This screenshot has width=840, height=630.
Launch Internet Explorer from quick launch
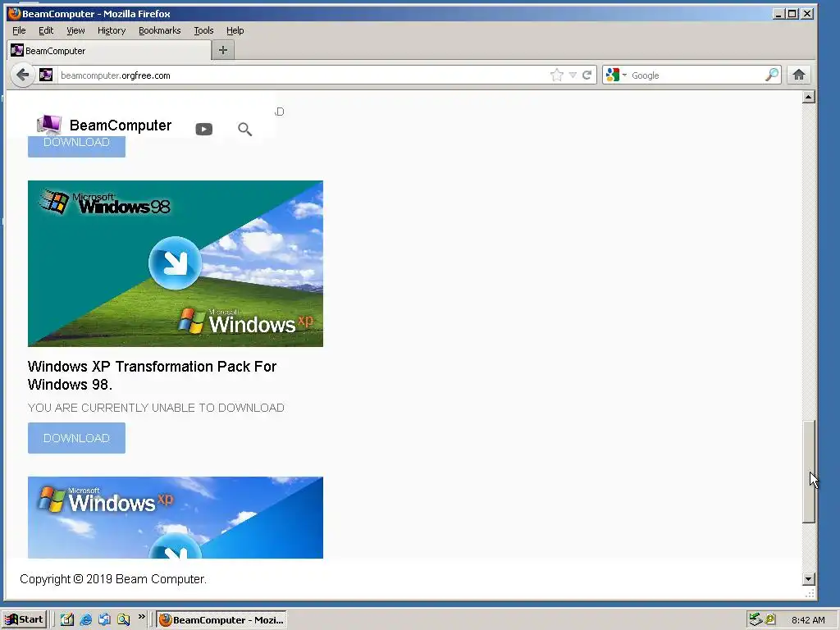[85, 620]
